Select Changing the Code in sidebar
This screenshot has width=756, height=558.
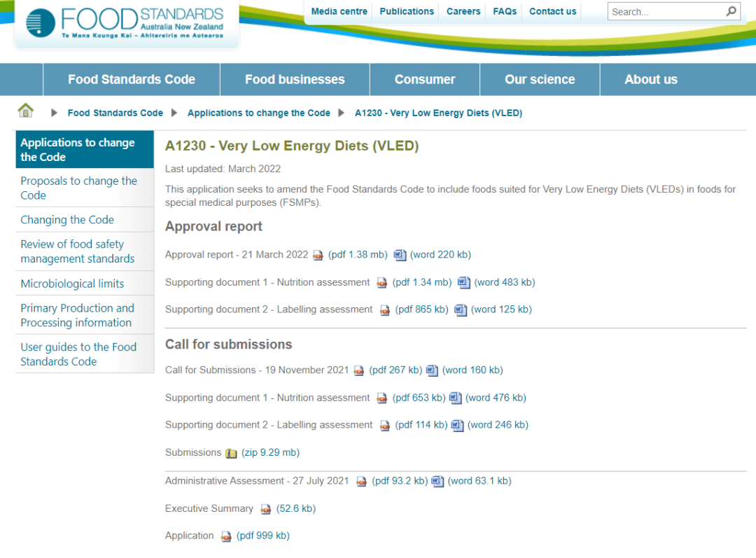(67, 220)
